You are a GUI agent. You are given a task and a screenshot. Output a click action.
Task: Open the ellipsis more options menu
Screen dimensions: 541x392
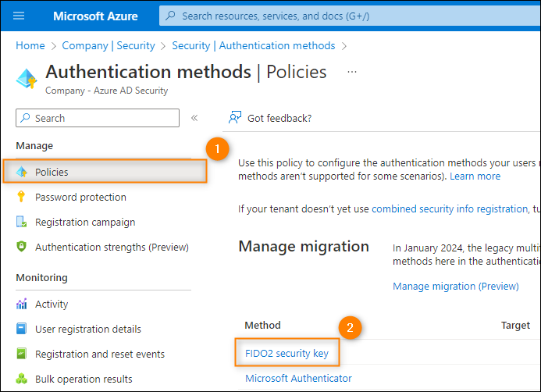tap(351, 72)
